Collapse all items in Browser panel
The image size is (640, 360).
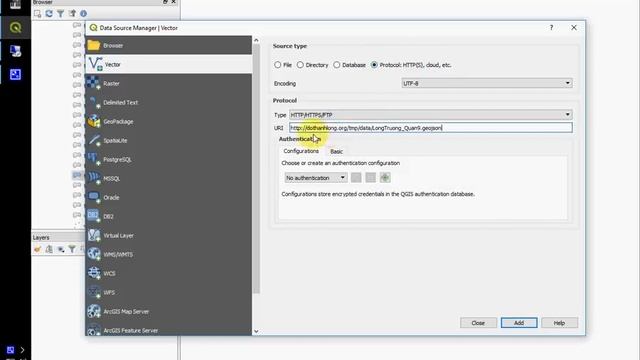pyautogui.click(x=72, y=13)
